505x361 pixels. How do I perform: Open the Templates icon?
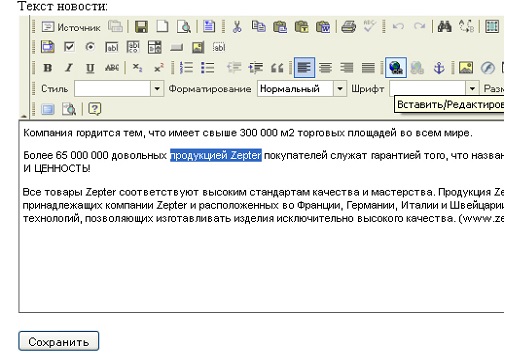(209, 27)
